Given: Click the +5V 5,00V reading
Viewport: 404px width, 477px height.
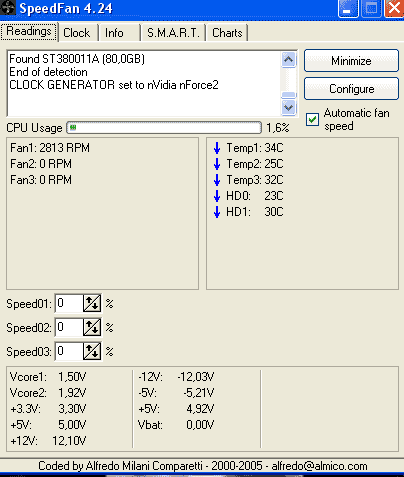Looking at the screenshot, I should point(48,425).
